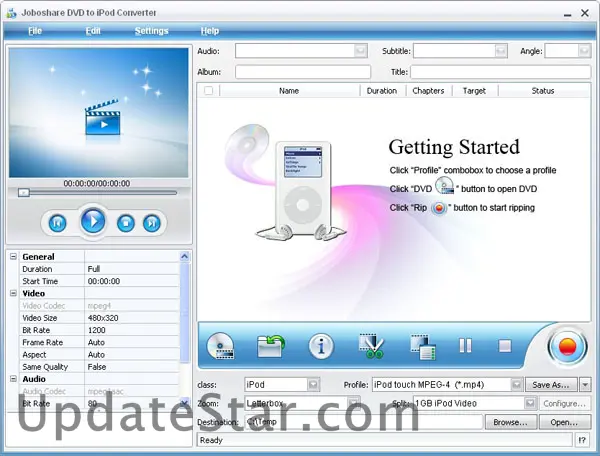Image resolution: width=600 pixels, height=456 pixels.
Task: Click the Joboshare app icon in title bar
Action: (x=11, y=13)
